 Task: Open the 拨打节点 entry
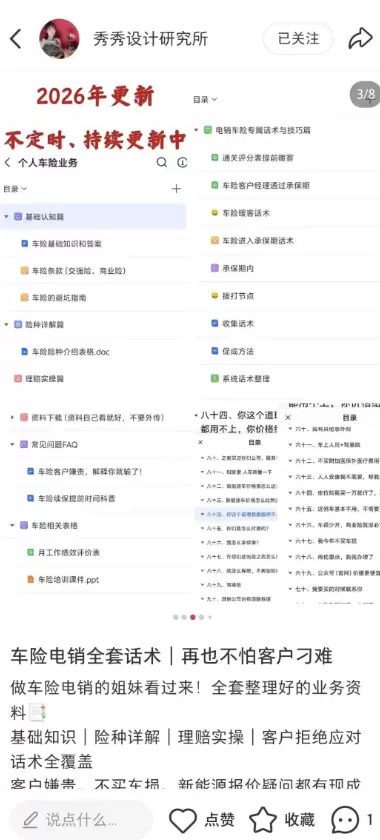pos(238,296)
